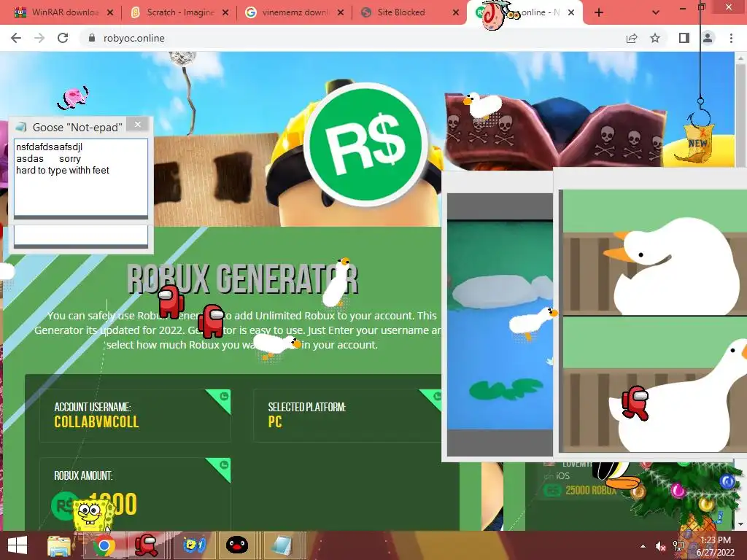Screen dimensions: 747x560
Task: Click the network tray icon
Action: [678, 546]
